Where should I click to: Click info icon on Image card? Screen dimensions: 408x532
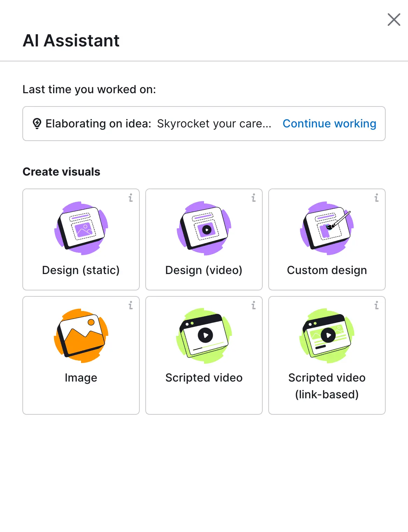(131, 305)
